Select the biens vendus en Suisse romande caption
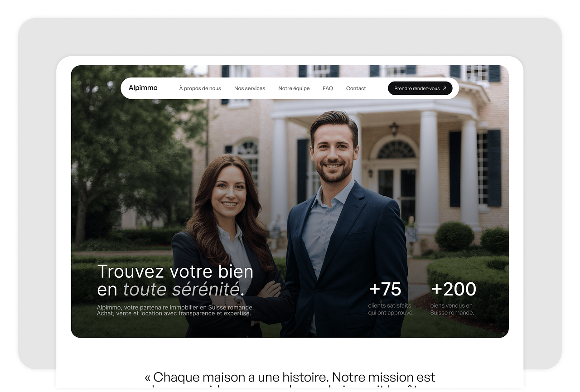 tap(452, 309)
